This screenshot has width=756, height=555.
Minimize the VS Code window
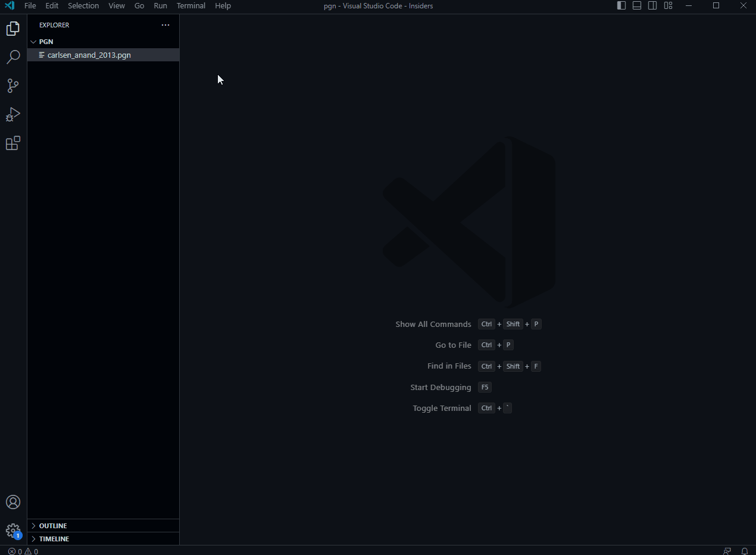click(689, 5)
